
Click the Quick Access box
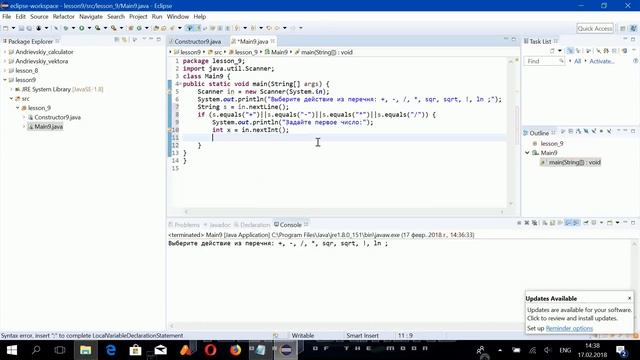tap(595, 29)
